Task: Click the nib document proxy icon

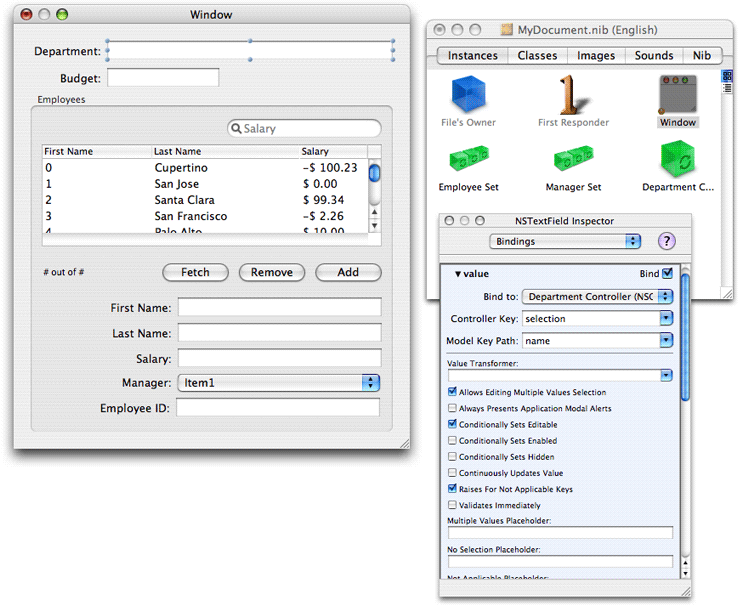Action: (506, 30)
